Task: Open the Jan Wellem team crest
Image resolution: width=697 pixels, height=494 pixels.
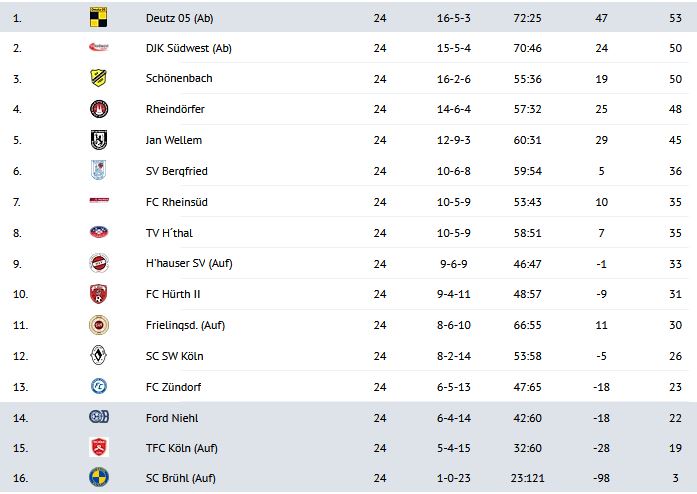Action: (99, 140)
